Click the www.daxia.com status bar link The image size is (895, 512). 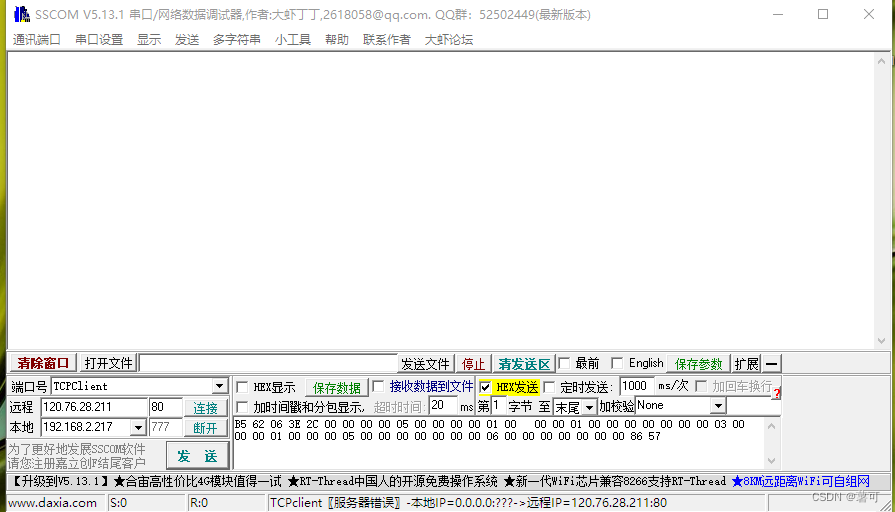click(53, 503)
